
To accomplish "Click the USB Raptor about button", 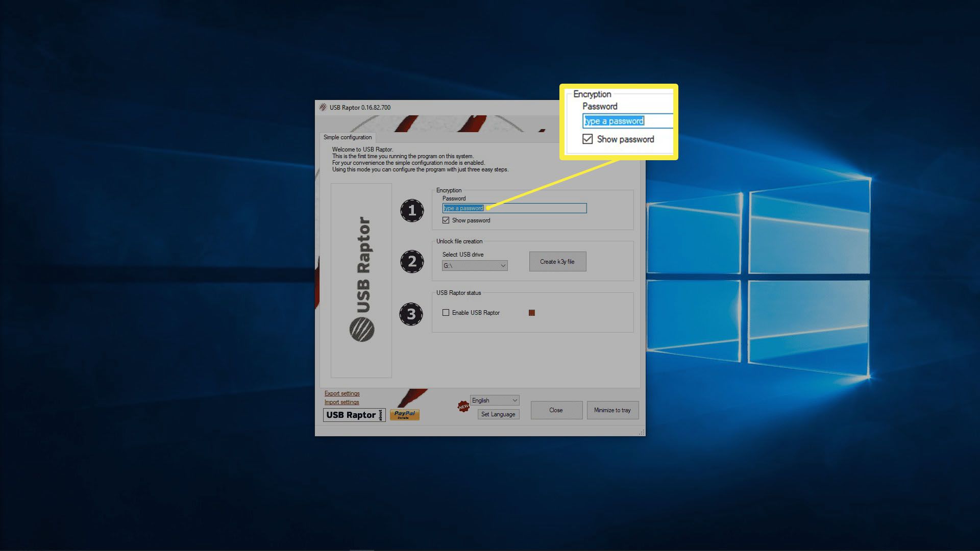I will point(354,415).
